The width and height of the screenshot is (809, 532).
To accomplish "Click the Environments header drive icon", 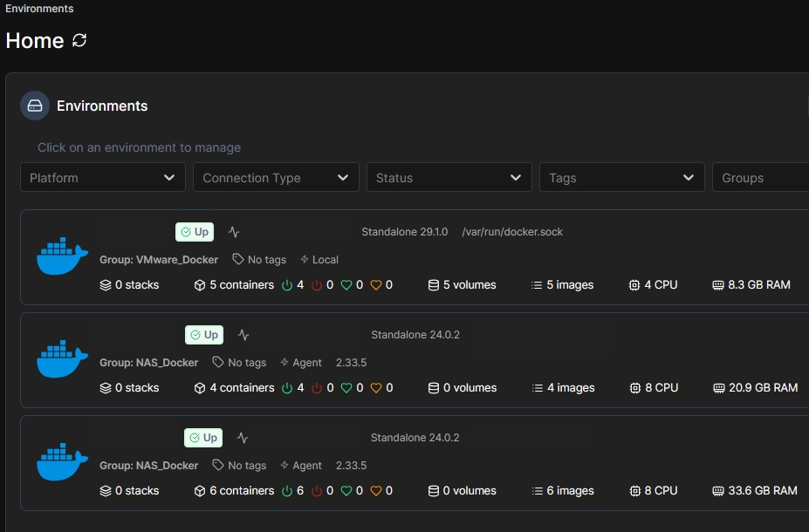I will tap(35, 106).
